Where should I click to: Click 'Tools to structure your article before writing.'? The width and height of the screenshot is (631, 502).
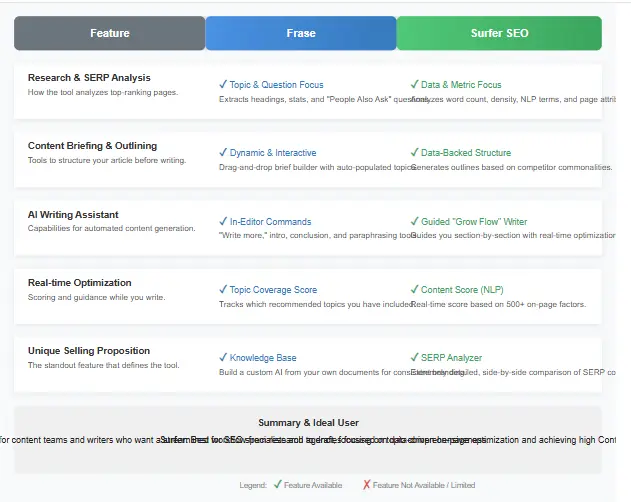(107, 160)
